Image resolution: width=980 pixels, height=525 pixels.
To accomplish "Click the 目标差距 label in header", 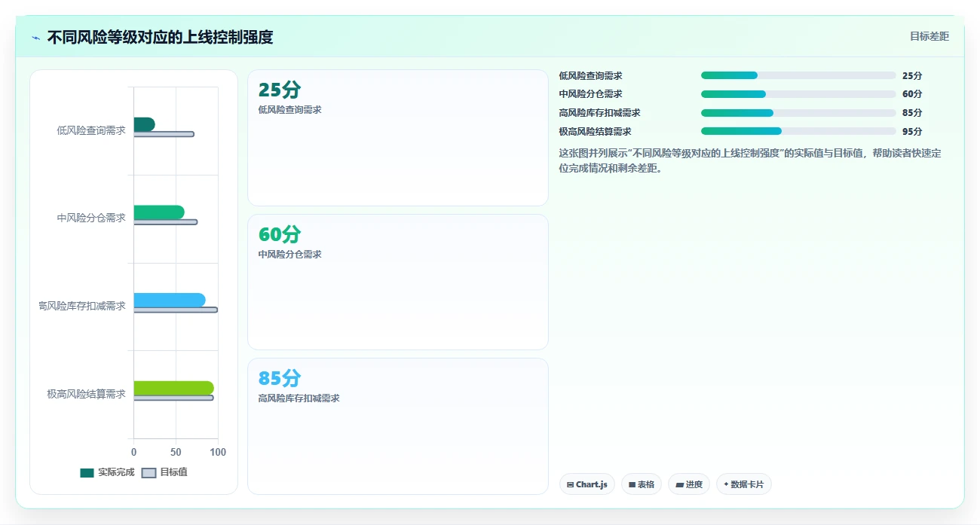I will click(x=929, y=36).
